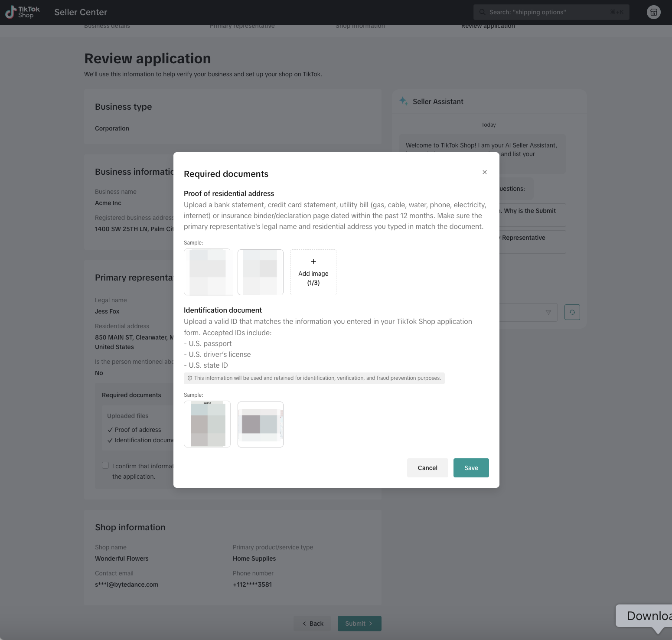Viewport: 672px width, 640px height.
Task: Click the plus icon to add image
Action: tap(313, 261)
